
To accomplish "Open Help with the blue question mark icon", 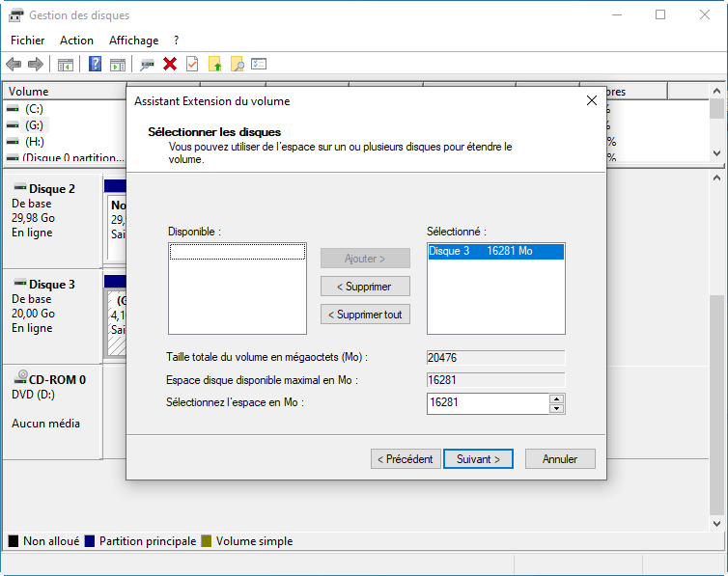I will coord(95,64).
